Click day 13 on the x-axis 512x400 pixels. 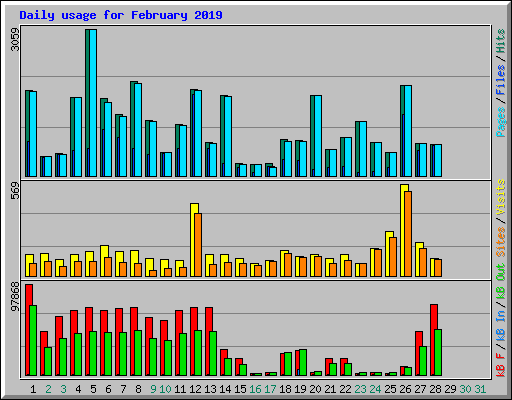[210, 389]
